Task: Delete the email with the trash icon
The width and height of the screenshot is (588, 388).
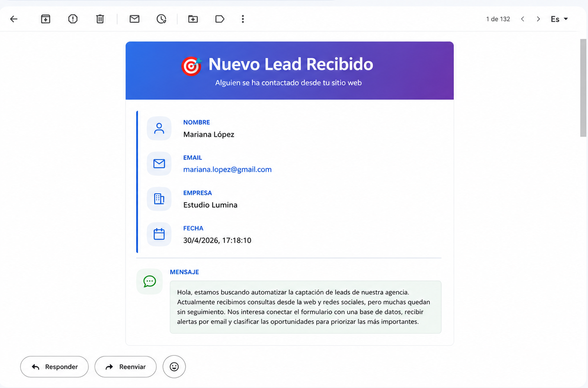Action: [x=100, y=19]
